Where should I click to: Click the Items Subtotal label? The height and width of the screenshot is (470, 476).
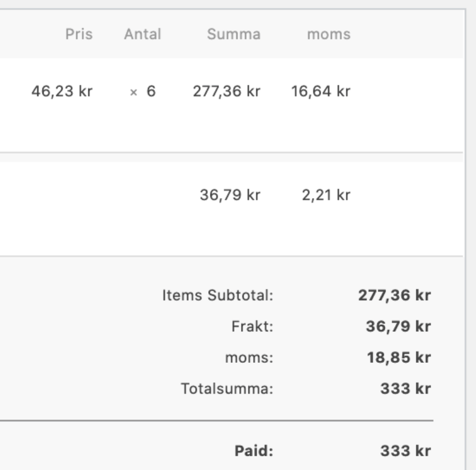point(218,295)
